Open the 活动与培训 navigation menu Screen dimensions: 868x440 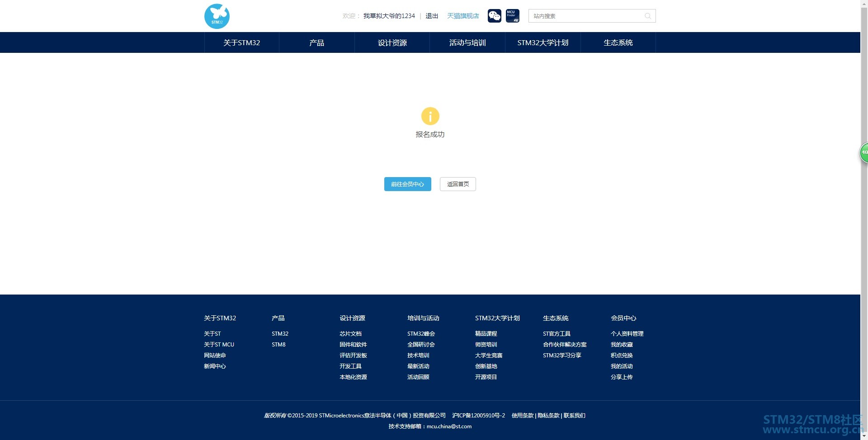coord(467,42)
